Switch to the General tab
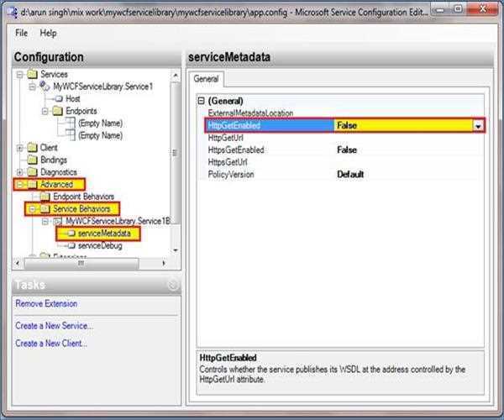This screenshot has width=504, height=420. [207, 79]
